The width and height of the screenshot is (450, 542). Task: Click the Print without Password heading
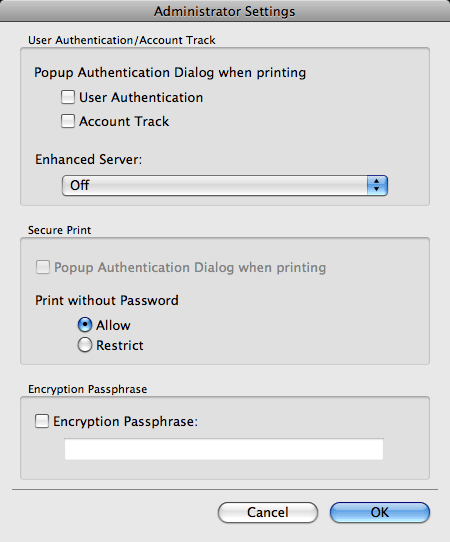coord(107,300)
